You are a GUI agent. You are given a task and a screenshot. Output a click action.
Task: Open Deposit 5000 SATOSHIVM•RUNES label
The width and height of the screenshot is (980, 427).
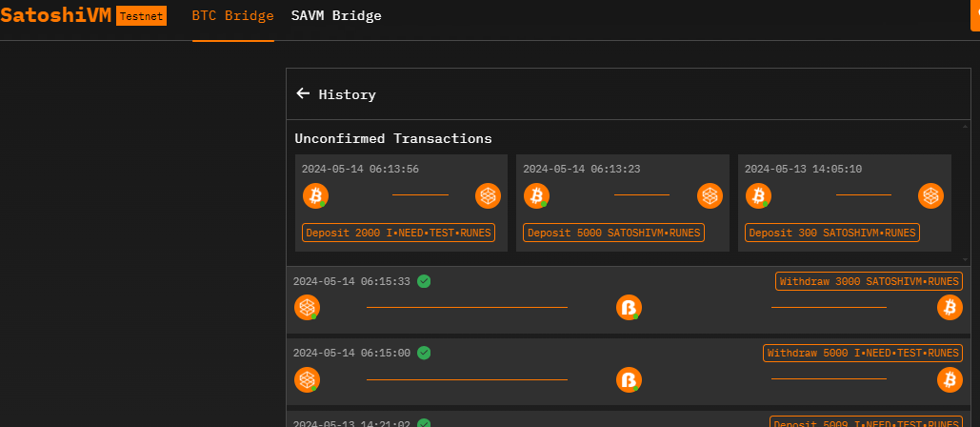613,233
